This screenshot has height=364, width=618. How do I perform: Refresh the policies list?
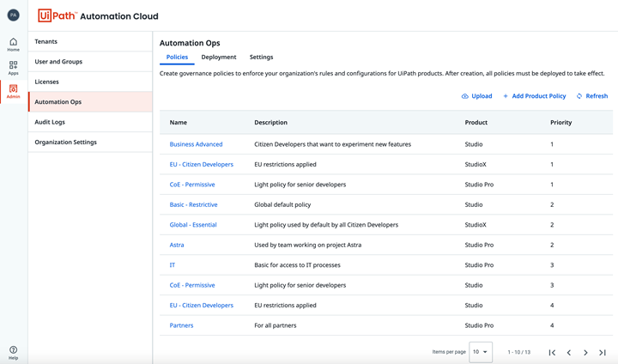tap(592, 96)
